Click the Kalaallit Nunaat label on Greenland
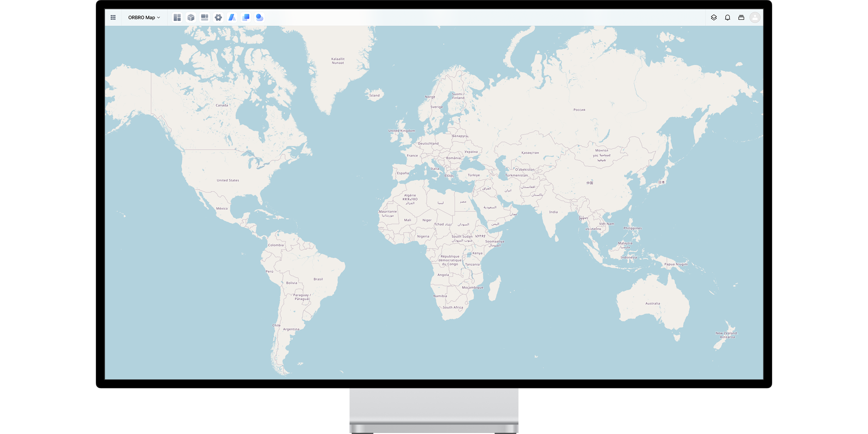The image size is (868, 434). pos(338,61)
